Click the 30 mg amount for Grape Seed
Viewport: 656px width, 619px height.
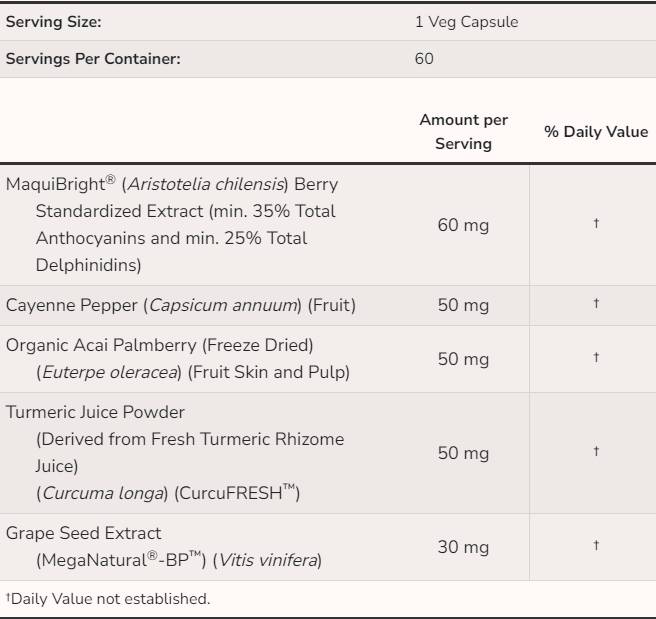(463, 547)
